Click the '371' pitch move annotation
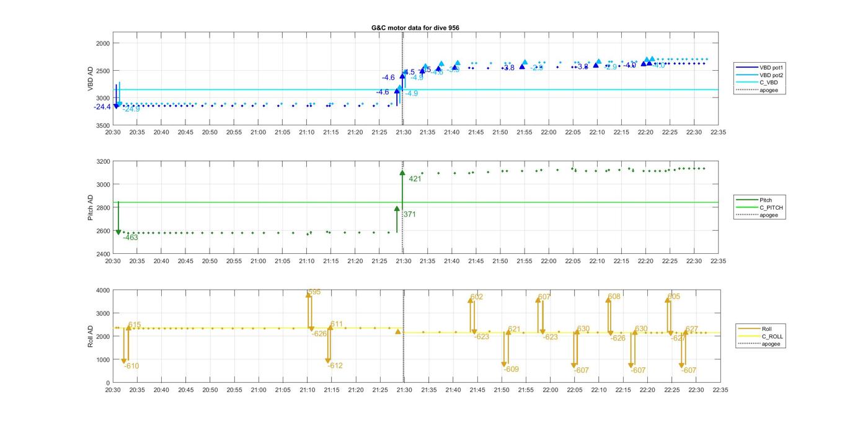Screen dimensions: 868x430 [x=410, y=214]
